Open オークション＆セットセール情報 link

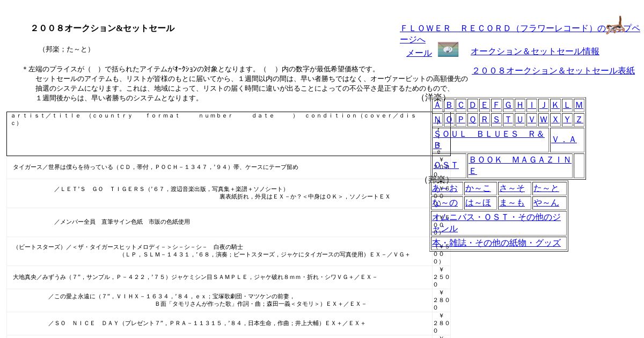point(535,51)
